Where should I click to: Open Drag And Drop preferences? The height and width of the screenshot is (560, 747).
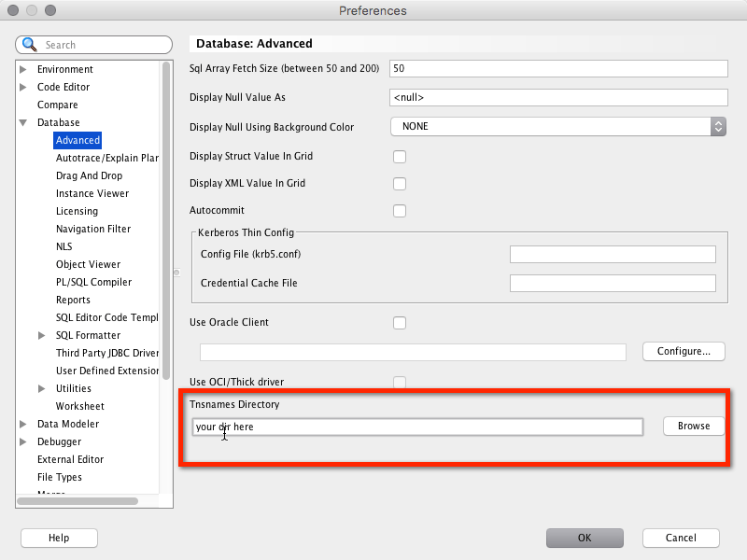point(89,175)
